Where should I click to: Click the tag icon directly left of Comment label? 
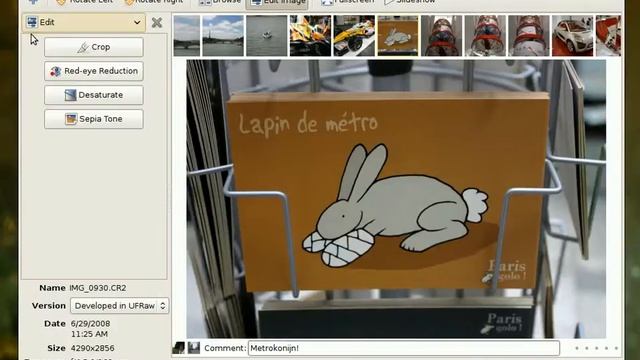(194, 348)
